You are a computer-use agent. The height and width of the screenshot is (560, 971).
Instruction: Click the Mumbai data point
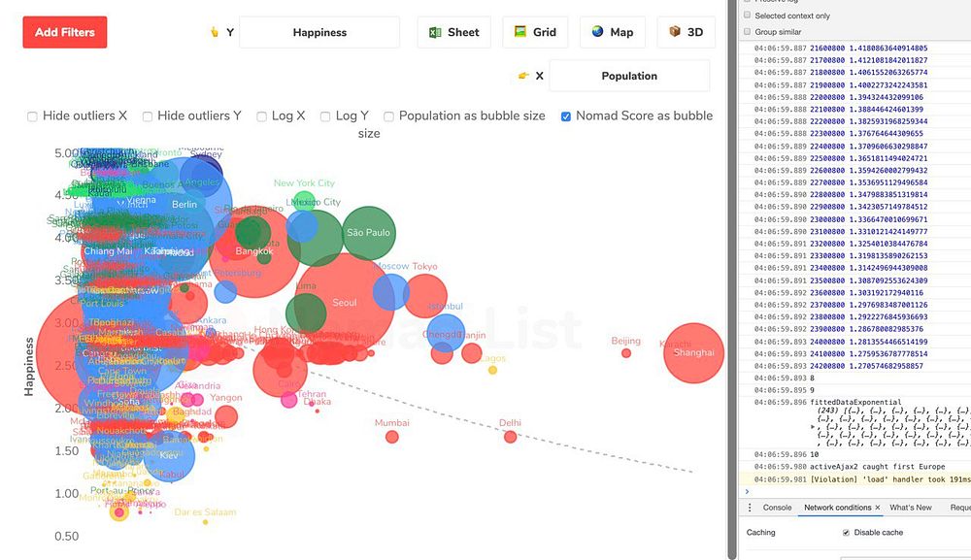[392, 437]
